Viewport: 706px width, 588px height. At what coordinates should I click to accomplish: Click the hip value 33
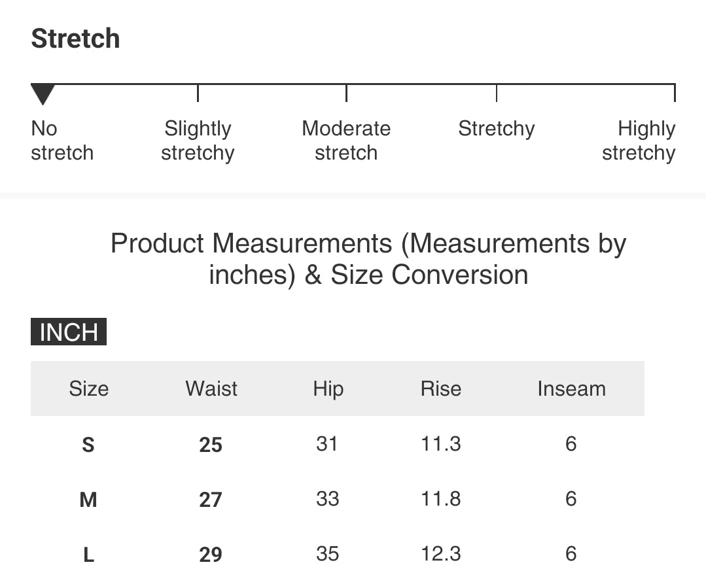click(x=327, y=499)
